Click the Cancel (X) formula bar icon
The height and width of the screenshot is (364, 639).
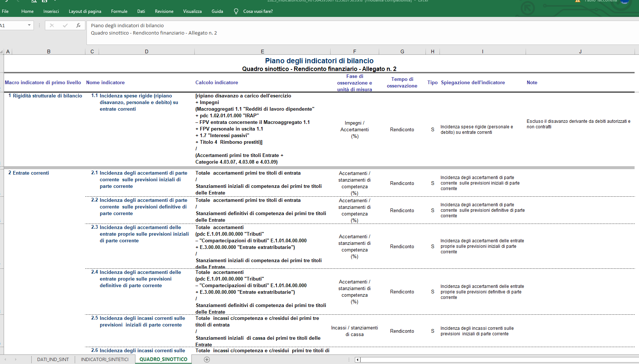[x=52, y=25]
